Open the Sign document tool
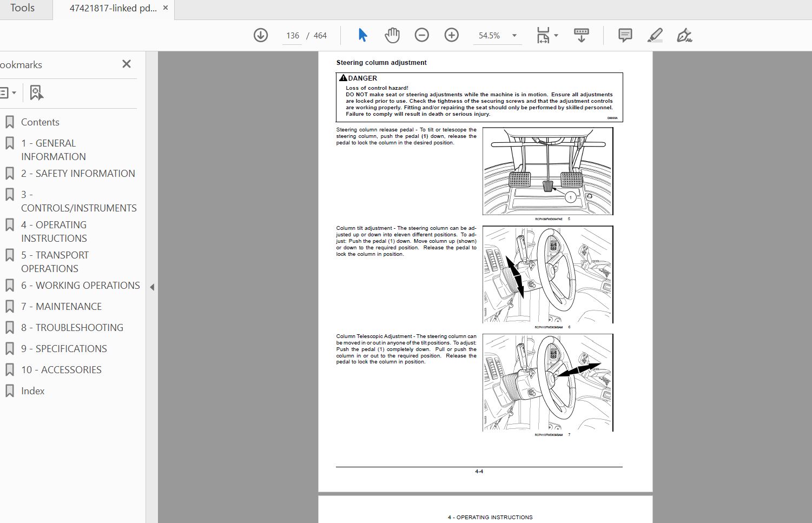The width and height of the screenshot is (812, 523). click(684, 36)
